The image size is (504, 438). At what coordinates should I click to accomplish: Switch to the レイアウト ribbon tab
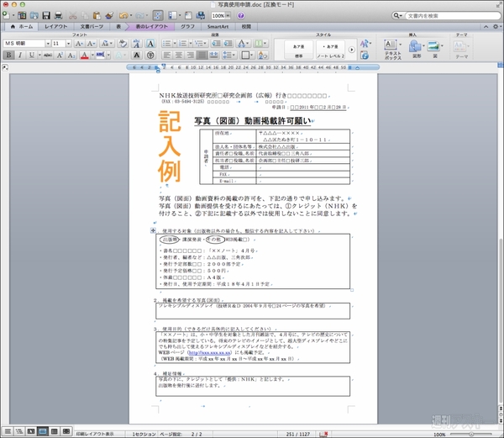(56, 26)
